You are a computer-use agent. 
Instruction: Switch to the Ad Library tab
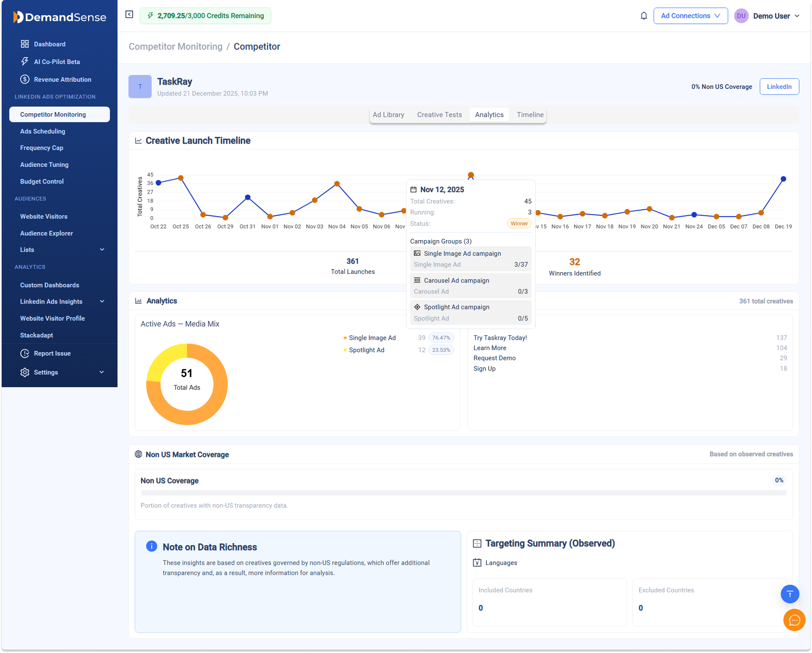388,115
